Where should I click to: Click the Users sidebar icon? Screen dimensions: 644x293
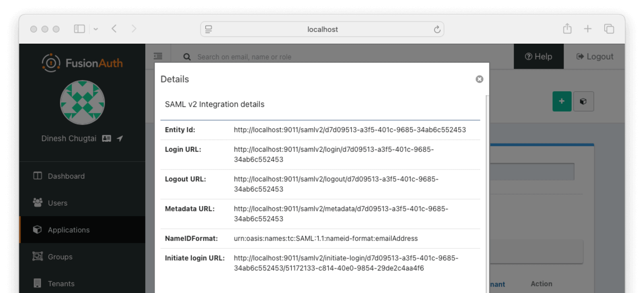37,203
